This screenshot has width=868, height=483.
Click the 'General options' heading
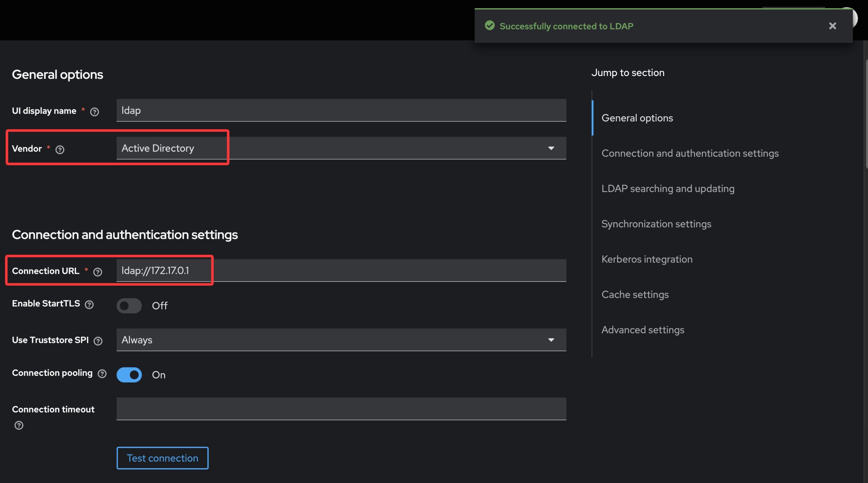point(57,74)
